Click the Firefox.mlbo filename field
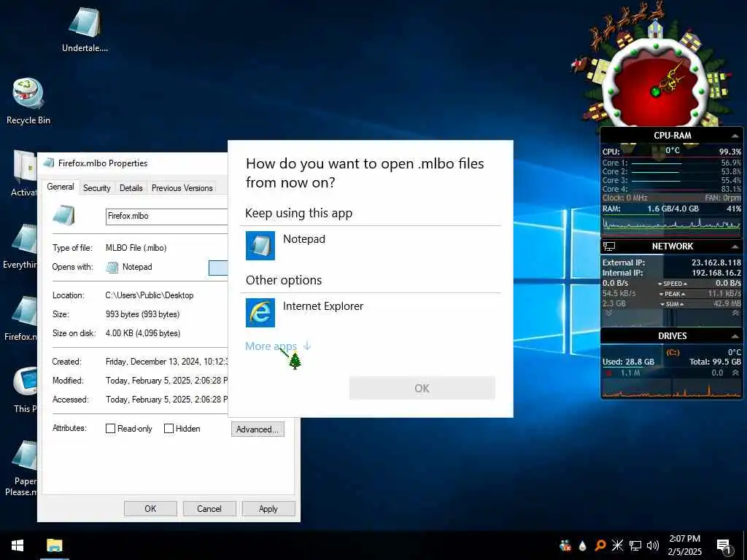The height and width of the screenshot is (560, 747). click(166, 216)
